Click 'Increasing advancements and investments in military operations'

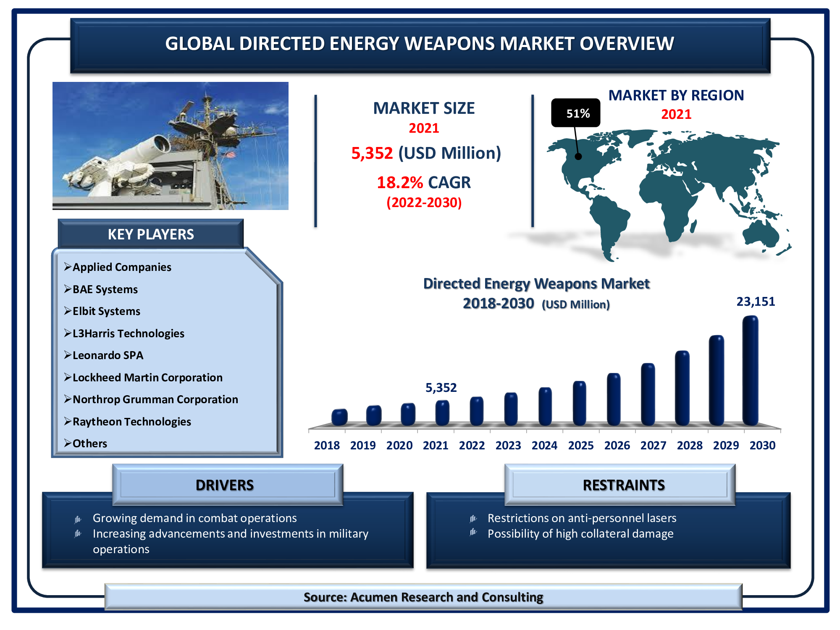click(231, 541)
